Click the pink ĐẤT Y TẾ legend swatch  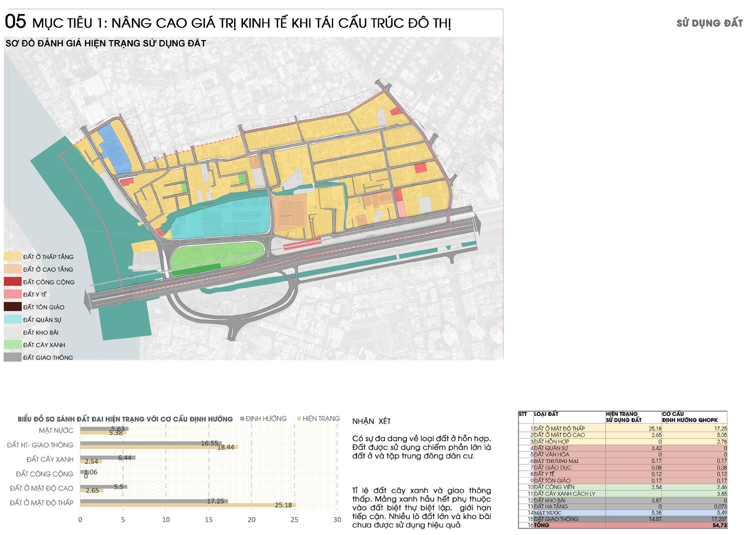[12, 294]
